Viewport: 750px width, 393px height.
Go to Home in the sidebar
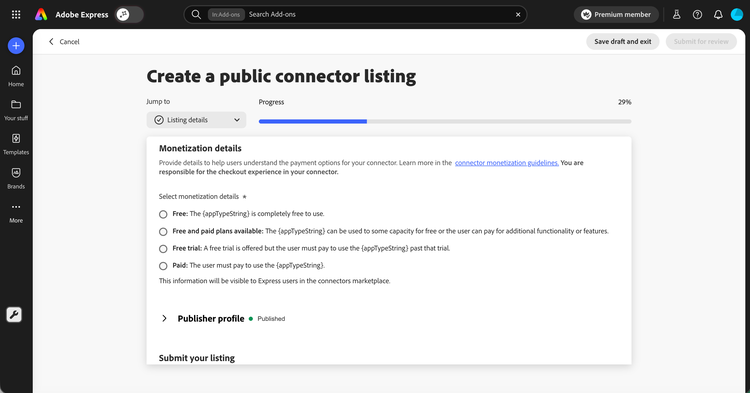pos(16,76)
